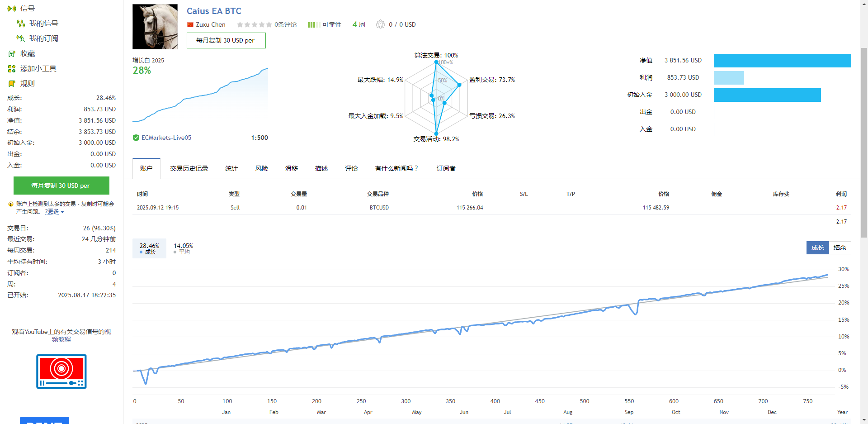Click the warning icon beside too-many-trades notice
The image size is (868, 424).
click(x=11, y=204)
